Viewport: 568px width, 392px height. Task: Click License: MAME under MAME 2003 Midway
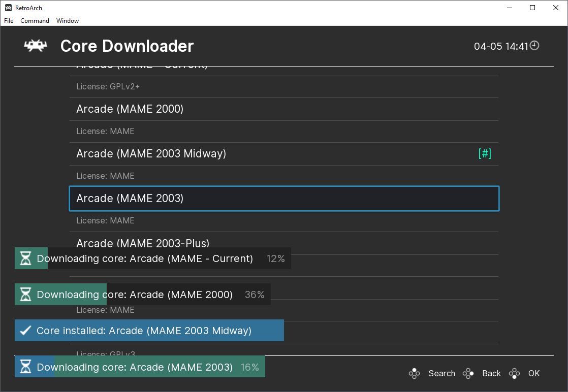(105, 176)
